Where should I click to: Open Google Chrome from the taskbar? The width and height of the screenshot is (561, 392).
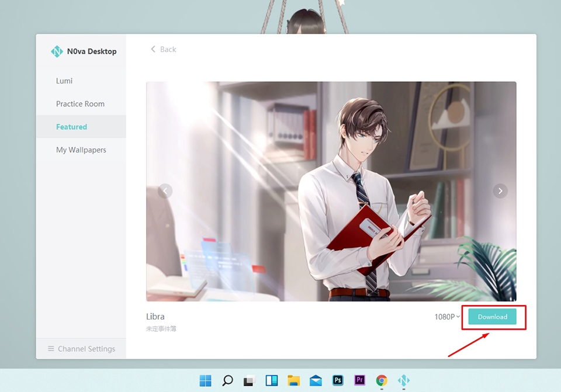382,380
